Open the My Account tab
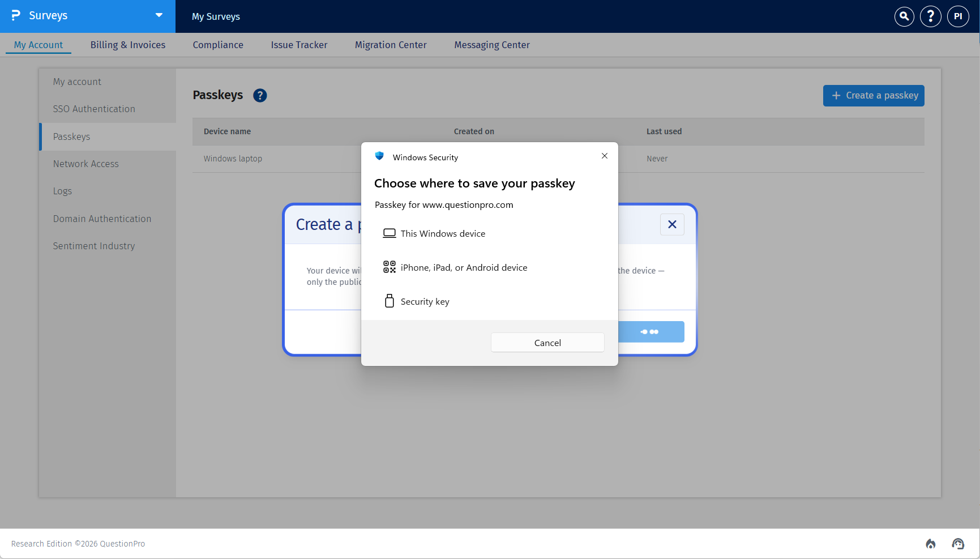Screen dimensions: 980x559 tap(38, 45)
